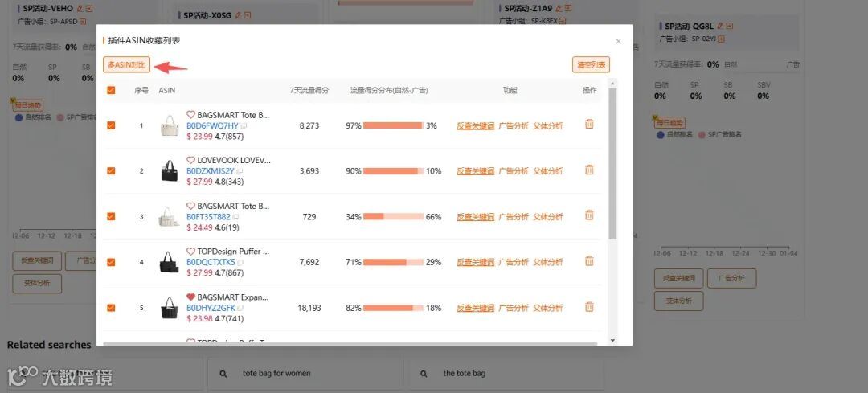Click the dialog scrollbar up arrow
The image size is (868, 393).
click(612, 83)
